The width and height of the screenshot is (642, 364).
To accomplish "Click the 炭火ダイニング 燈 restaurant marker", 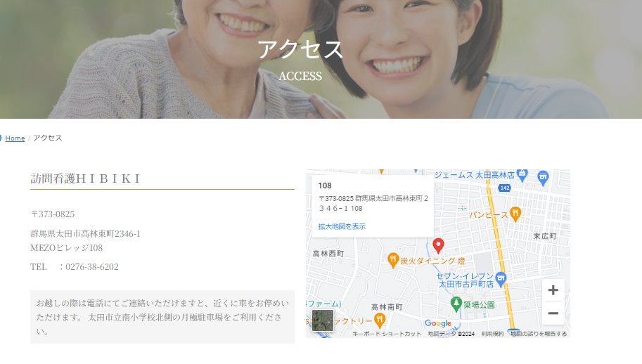I will tap(393, 260).
